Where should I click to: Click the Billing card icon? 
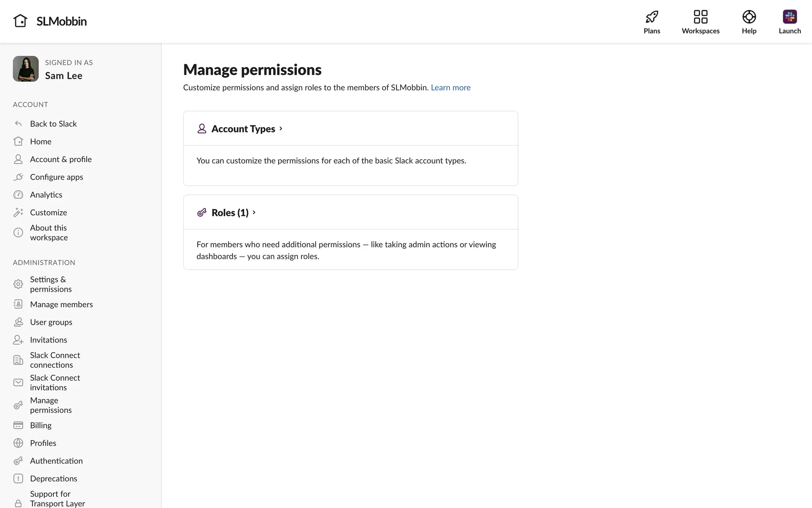tap(18, 425)
